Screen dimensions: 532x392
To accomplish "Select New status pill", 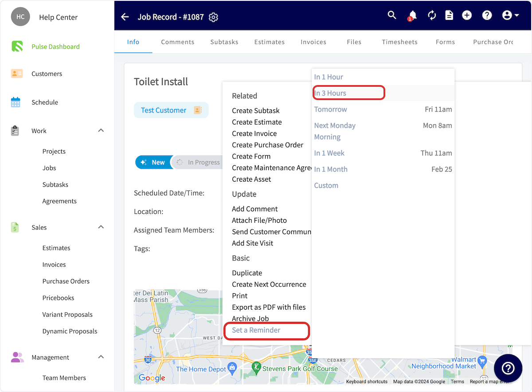I will (153, 162).
